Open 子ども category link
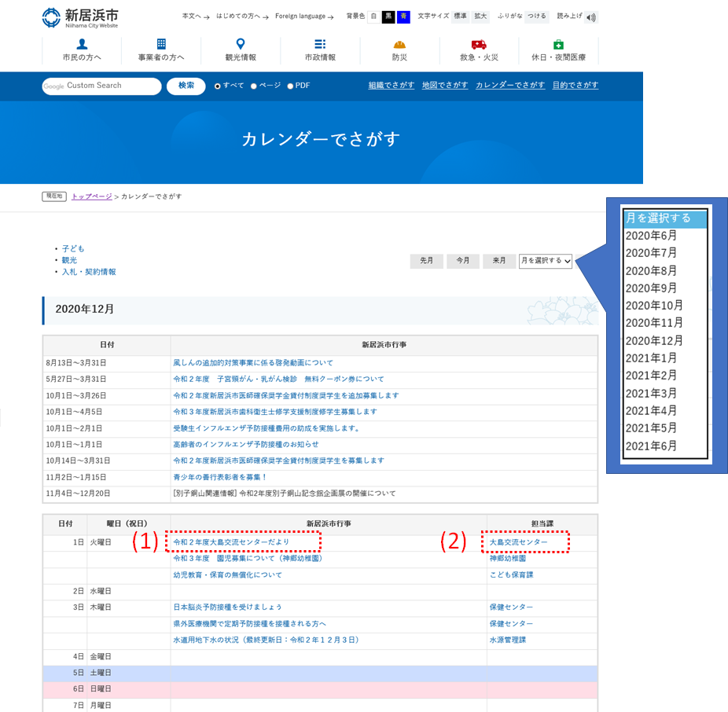This screenshot has width=728, height=712. [73, 249]
